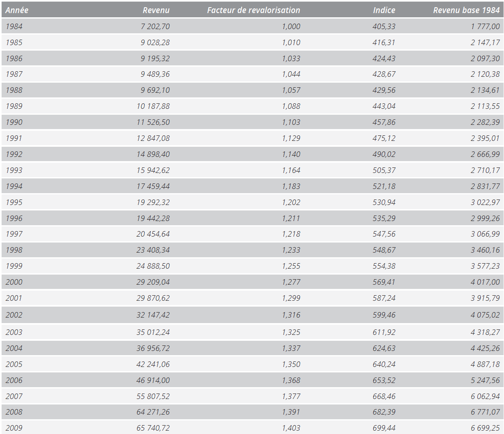This screenshot has height=434, width=504.
Task: Select base revenue 2 134,61
Action: point(485,90)
